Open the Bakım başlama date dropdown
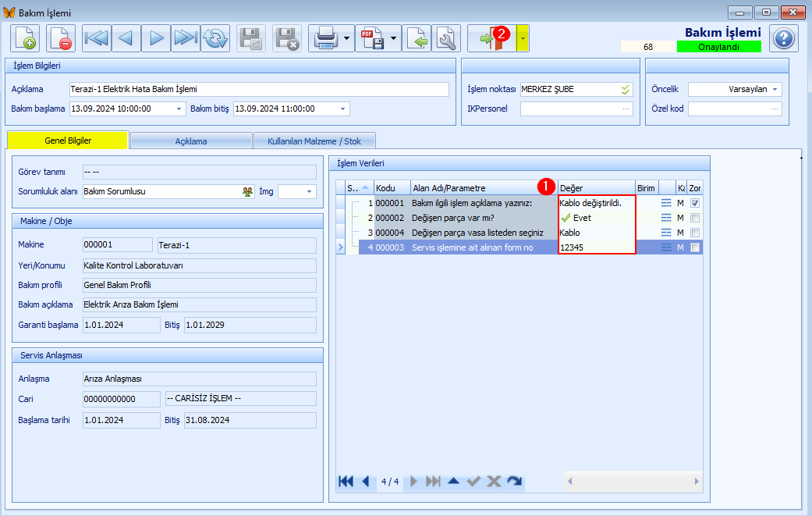 tap(179, 109)
